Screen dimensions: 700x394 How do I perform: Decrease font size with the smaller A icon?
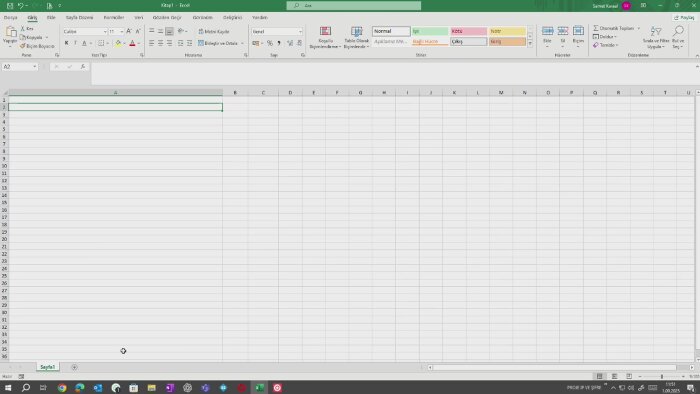pyautogui.click(x=138, y=31)
